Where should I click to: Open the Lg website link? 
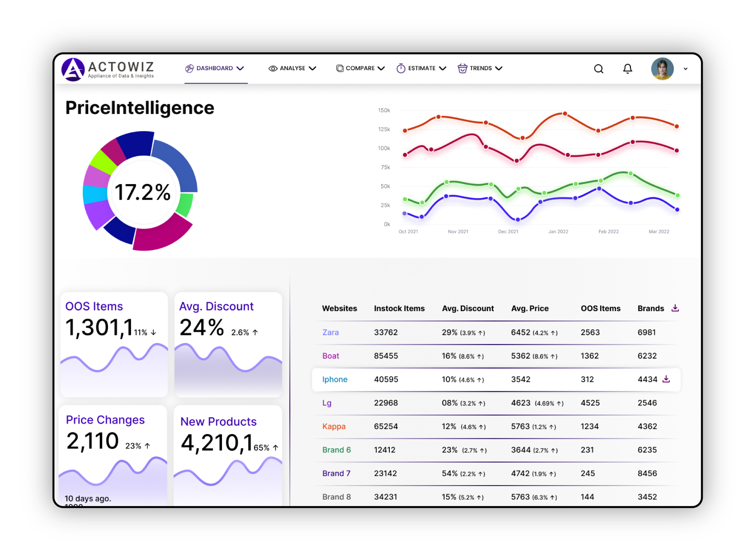point(327,403)
